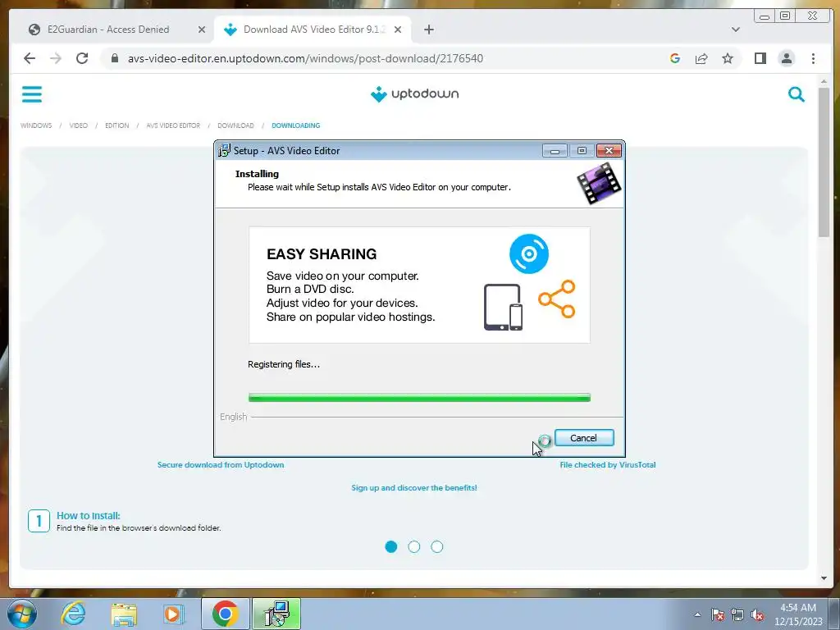Select the first carousel dot
Viewport: 840px width, 630px height.
[391, 546]
